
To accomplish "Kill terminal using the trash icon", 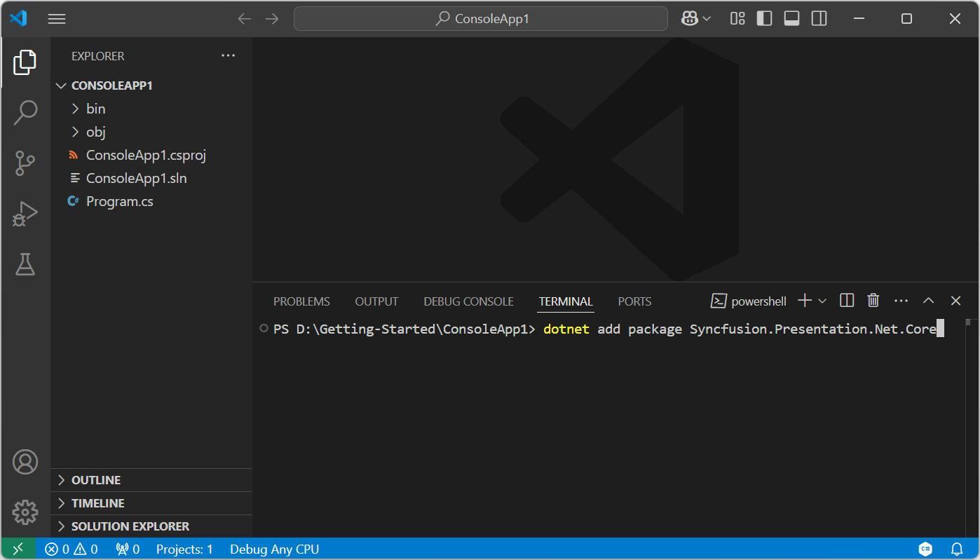I will click(x=873, y=301).
